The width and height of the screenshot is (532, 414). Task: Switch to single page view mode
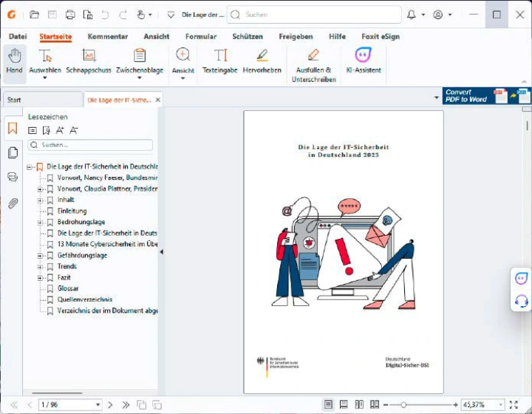click(328, 404)
